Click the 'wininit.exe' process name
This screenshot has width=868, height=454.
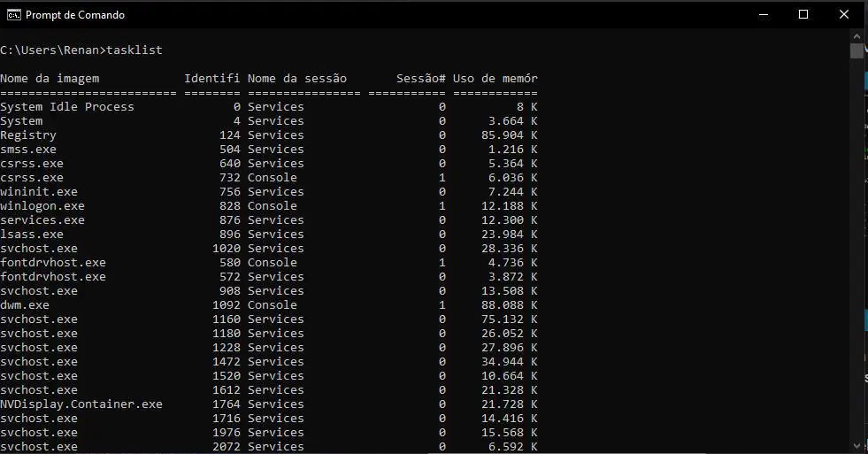(x=39, y=191)
